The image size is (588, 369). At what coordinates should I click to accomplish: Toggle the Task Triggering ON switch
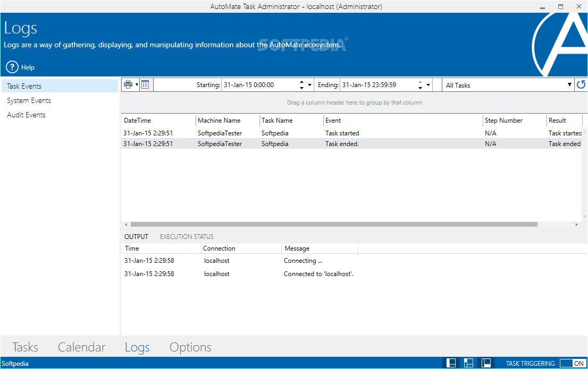pos(572,363)
